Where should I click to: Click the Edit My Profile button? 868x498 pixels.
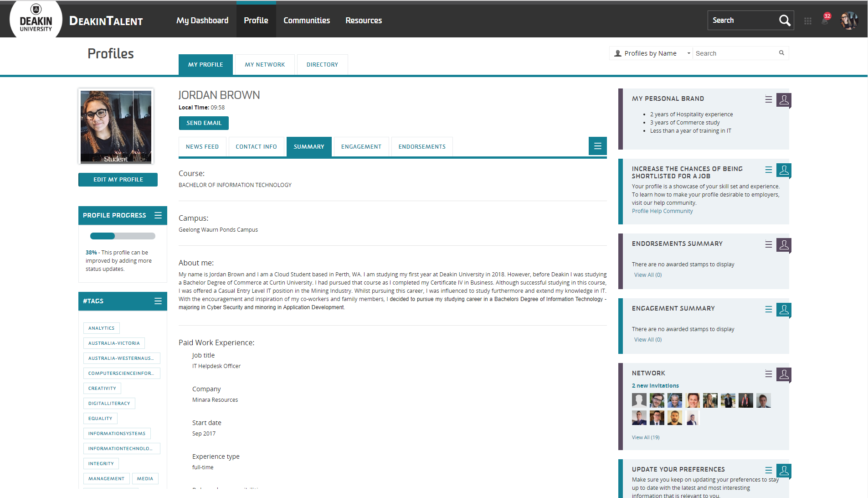tap(118, 180)
